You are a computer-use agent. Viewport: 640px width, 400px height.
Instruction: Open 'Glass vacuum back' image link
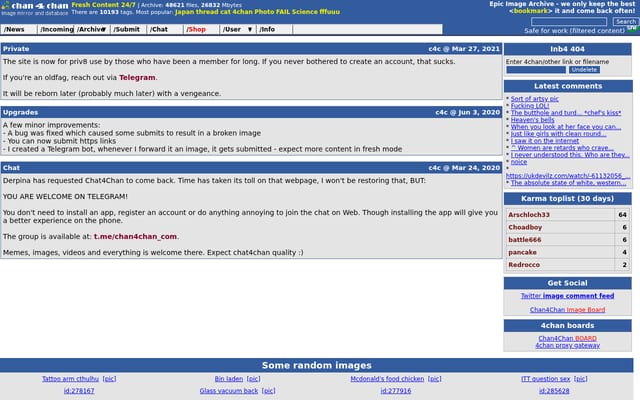point(229,391)
